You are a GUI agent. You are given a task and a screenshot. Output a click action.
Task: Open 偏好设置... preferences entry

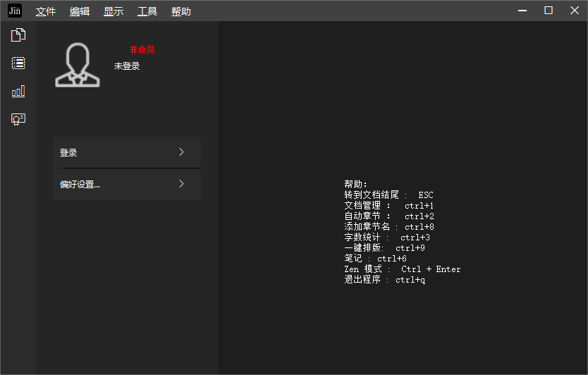[80, 185]
